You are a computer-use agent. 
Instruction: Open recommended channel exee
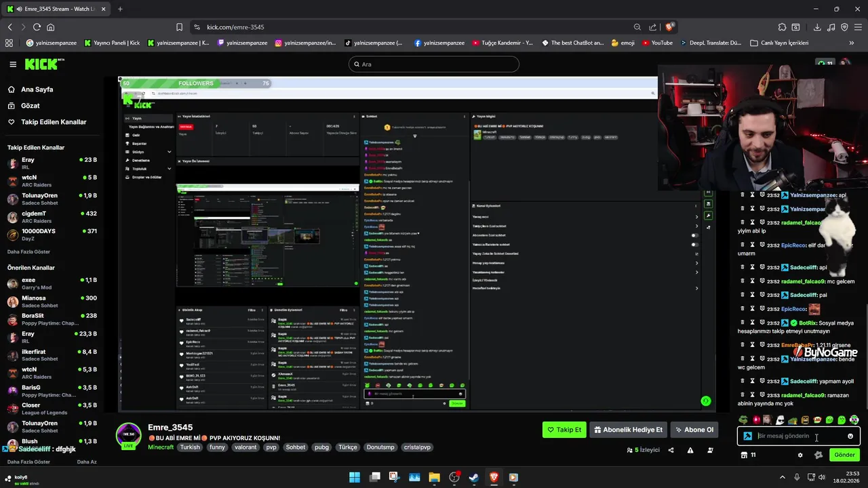(x=52, y=283)
